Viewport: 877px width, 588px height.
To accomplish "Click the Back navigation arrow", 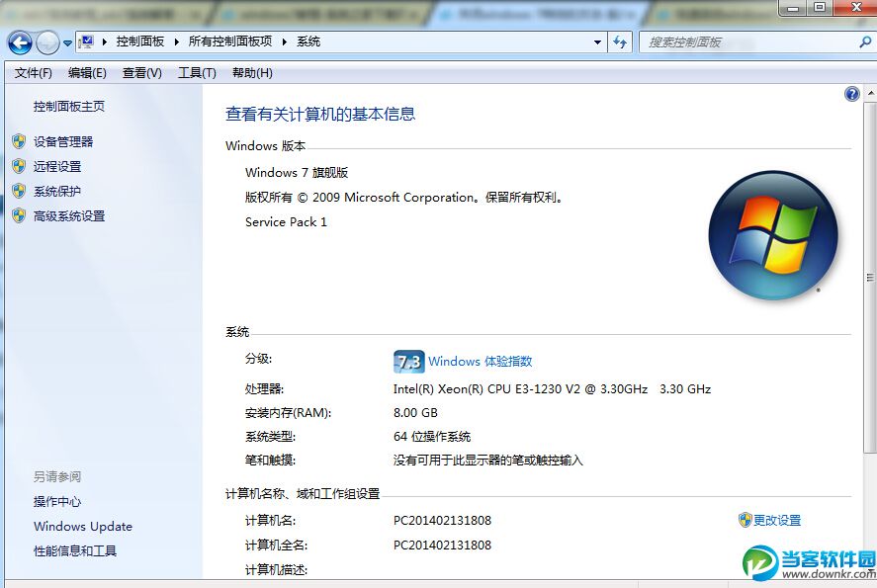I will (x=20, y=42).
